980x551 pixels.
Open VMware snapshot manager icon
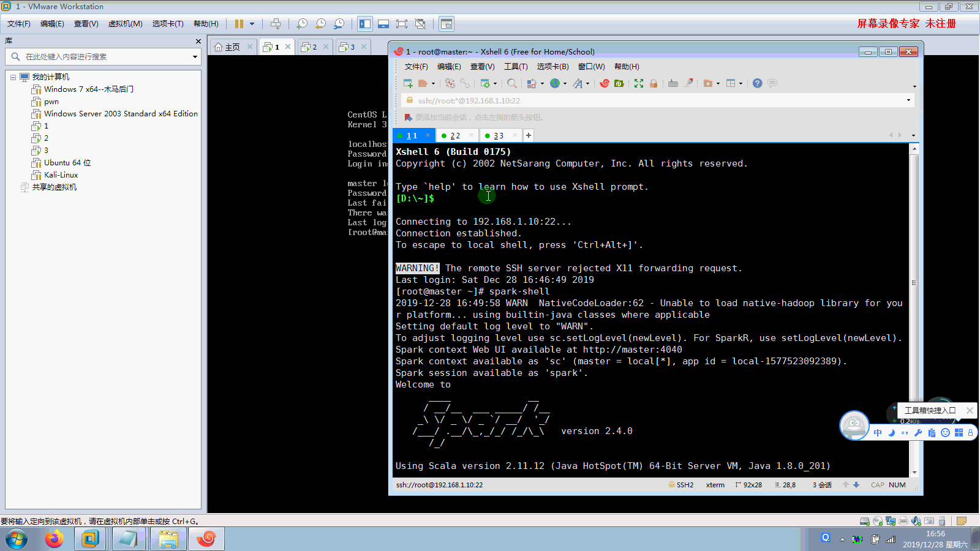(x=339, y=24)
